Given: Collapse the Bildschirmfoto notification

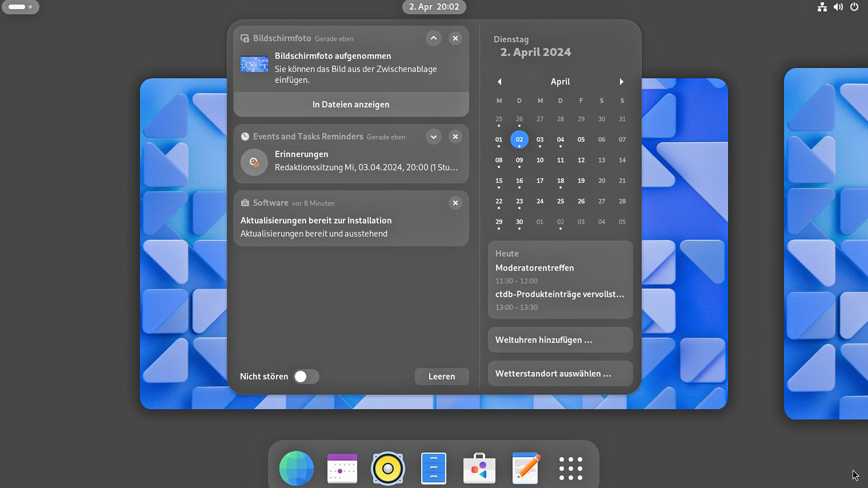Looking at the screenshot, I should tap(434, 38).
